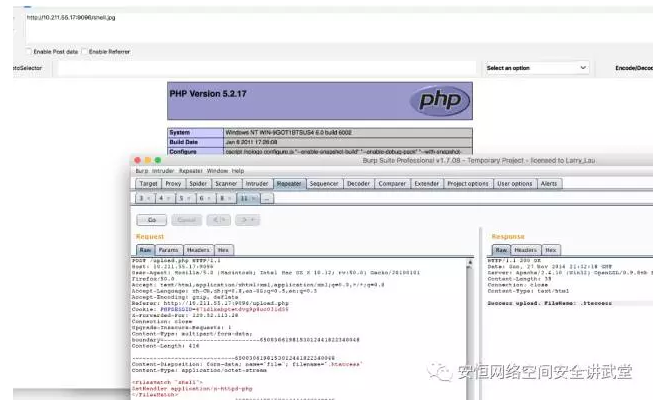Select the Hex tab in Request pane
This screenshot has height=420, width=671.
click(223, 250)
